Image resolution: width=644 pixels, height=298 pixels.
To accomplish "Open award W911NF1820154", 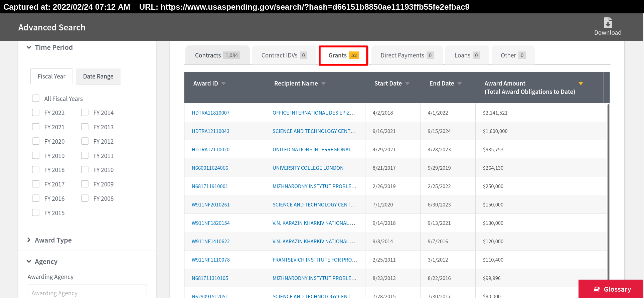I will (211, 223).
